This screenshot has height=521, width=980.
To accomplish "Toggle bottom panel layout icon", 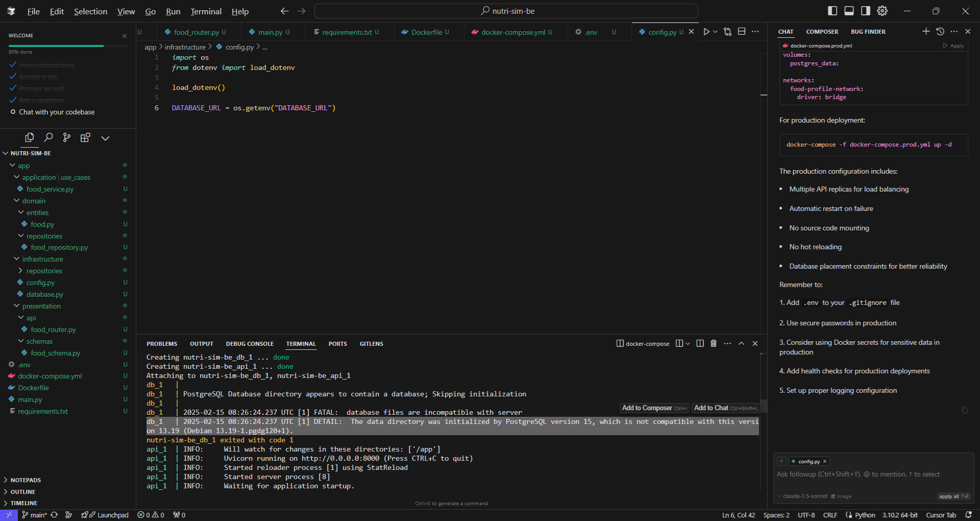I will click(849, 11).
